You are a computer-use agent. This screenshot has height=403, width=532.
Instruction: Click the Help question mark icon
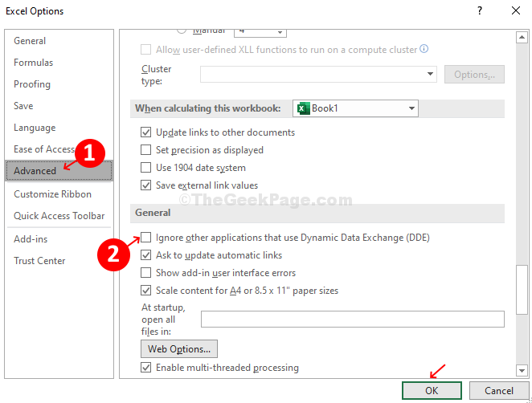[x=480, y=11]
